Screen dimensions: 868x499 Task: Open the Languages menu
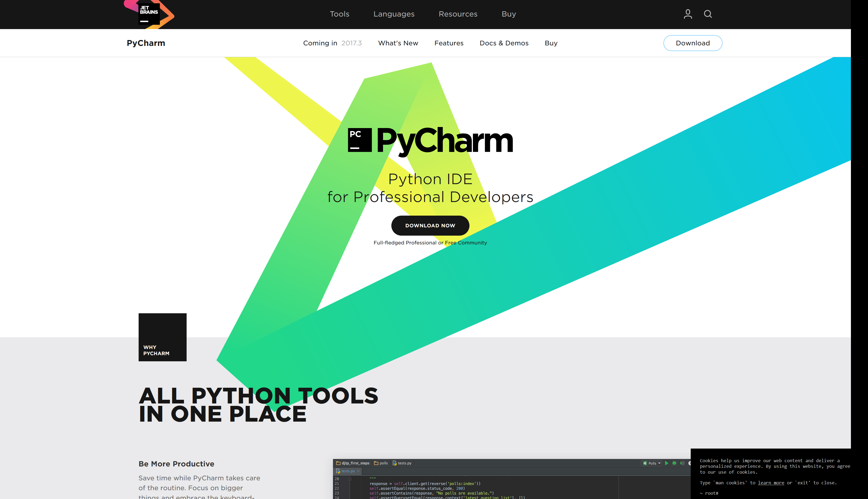coord(394,14)
